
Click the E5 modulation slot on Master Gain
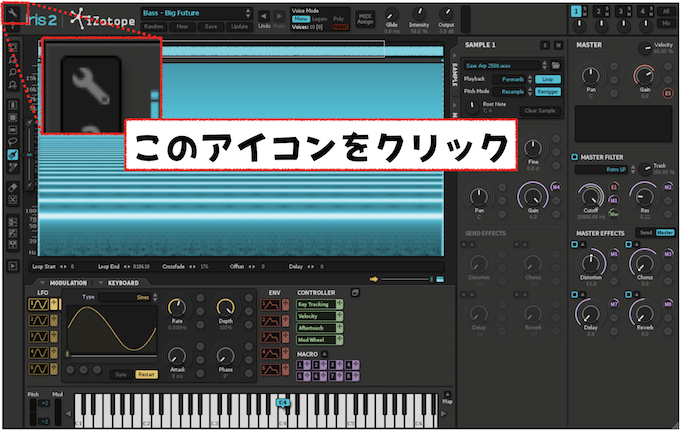point(667,93)
